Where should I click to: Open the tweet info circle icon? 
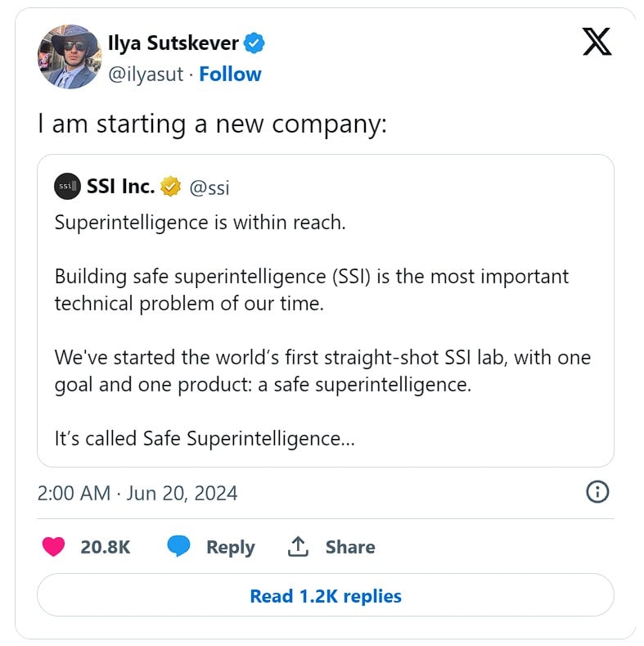pos(597,492)
